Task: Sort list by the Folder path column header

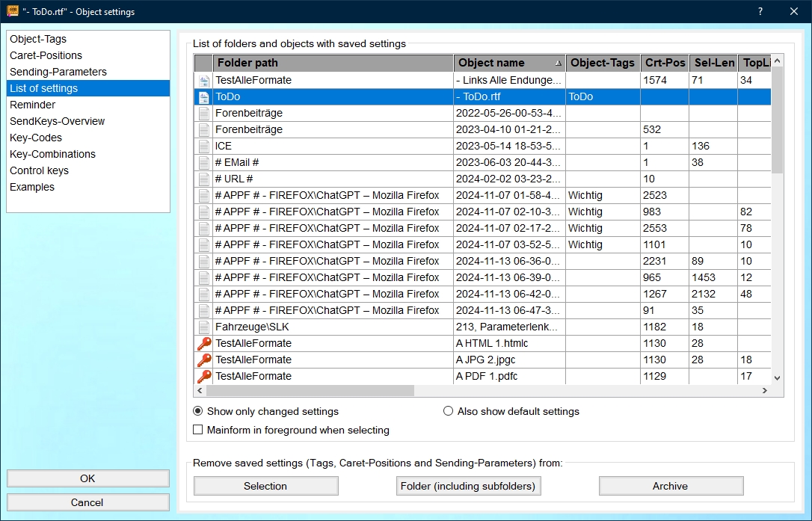Action: coord(333,63)
